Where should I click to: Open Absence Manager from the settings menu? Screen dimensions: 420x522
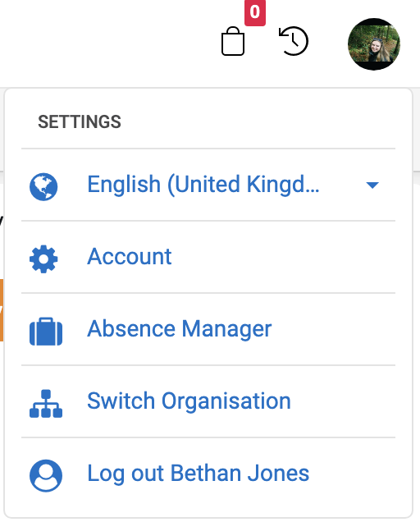[208, 329]
